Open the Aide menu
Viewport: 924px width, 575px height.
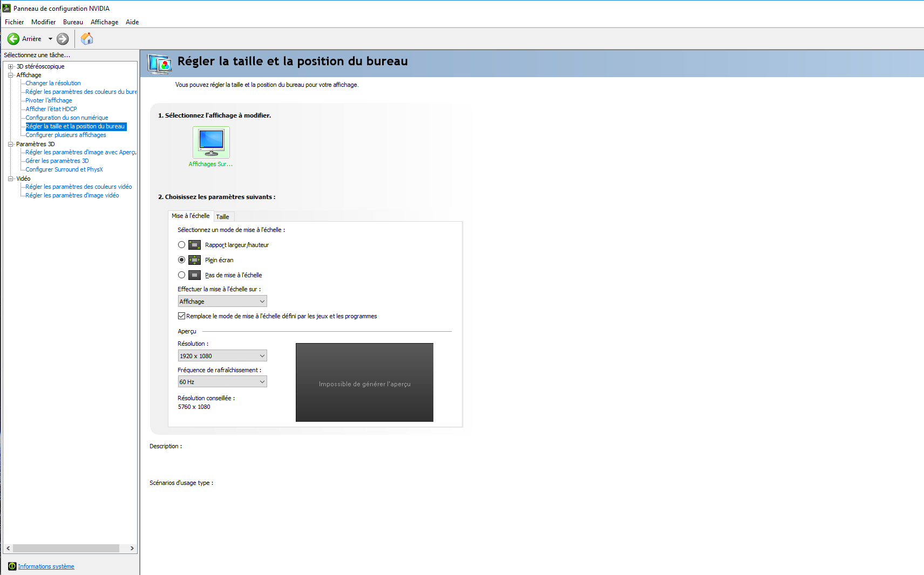click(132, 22)
